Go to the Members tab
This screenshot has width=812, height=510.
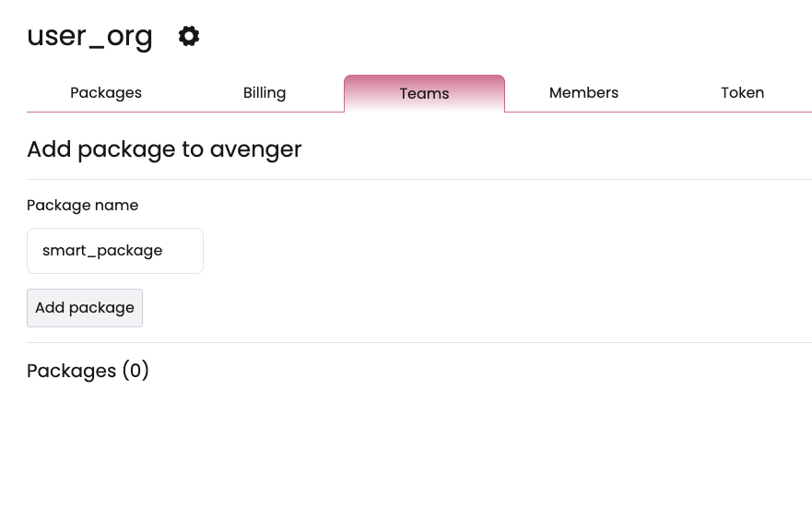tap(583, 93)
